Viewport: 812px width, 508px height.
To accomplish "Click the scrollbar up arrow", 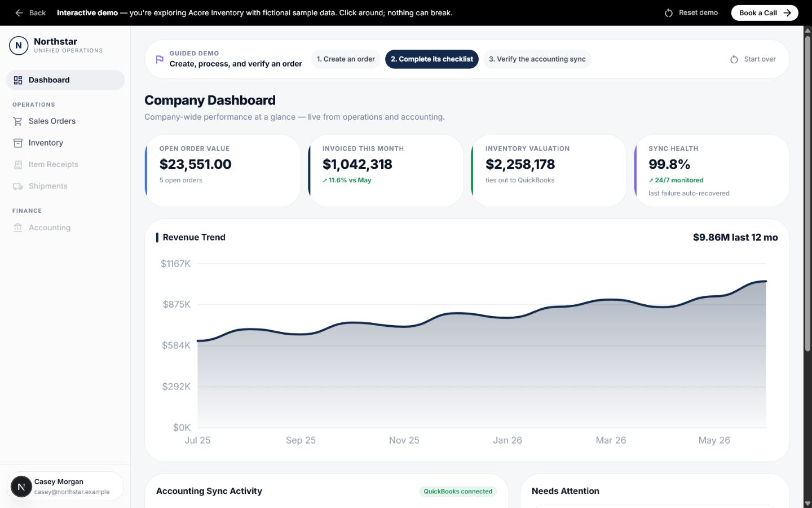I will pos(807,30).
